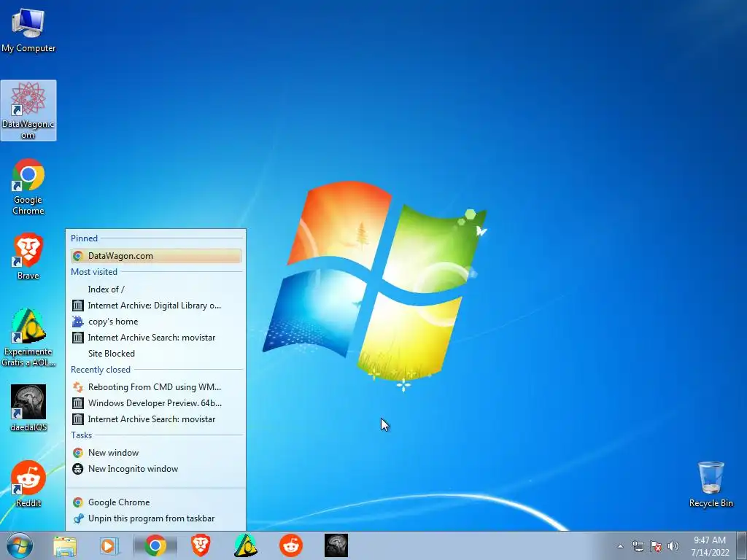747x560 pixels.
Task: Click the Show desktop strip at the taskbar end
Action: pyautogui.click(x=742, y=545)
